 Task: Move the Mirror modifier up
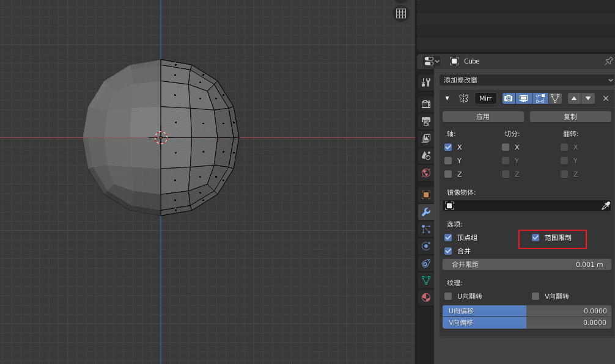click(x=574, y=98)
